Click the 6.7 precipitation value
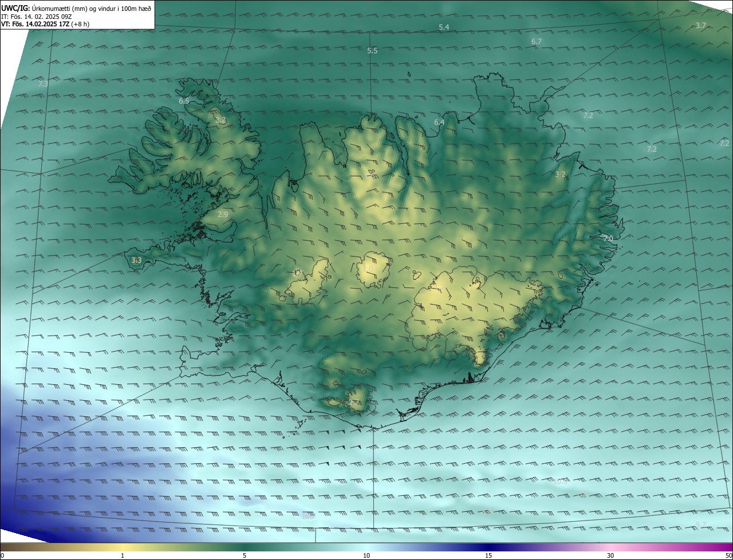Image resolution: width=733 pixels, height=560 pixels. [x=537, y=42]
